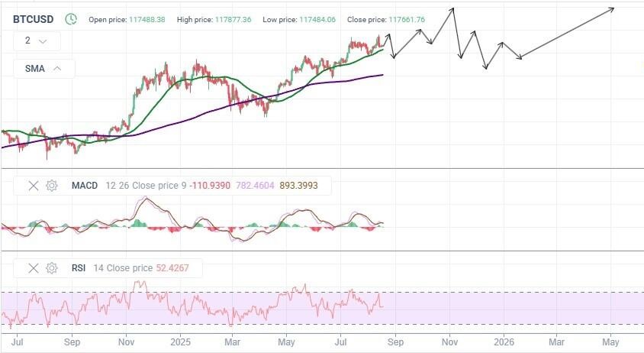Click the RSI value 52.4267
The width and height of the screenshot is (644, 353).
tap(172, 268)
